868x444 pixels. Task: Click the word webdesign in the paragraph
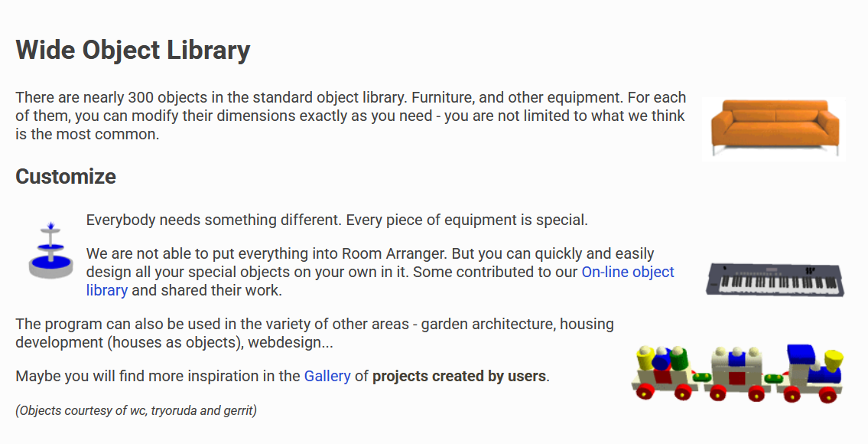coord(291,342)
